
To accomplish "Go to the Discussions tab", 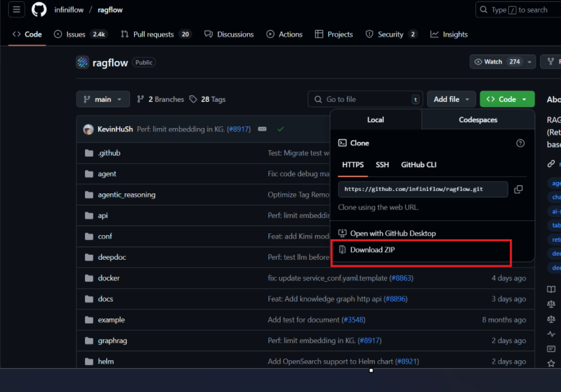I will point(229,34).
